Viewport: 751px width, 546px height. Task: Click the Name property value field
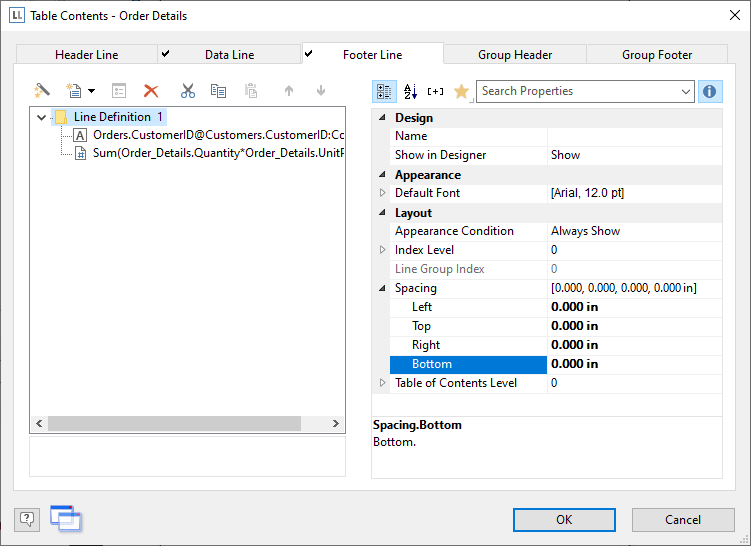635,136
